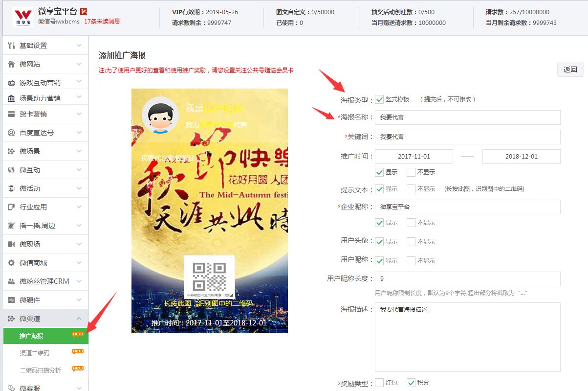Expand the 微场景 chevron
This screenshot has width=588, height=391.
(x=79, y=151)
